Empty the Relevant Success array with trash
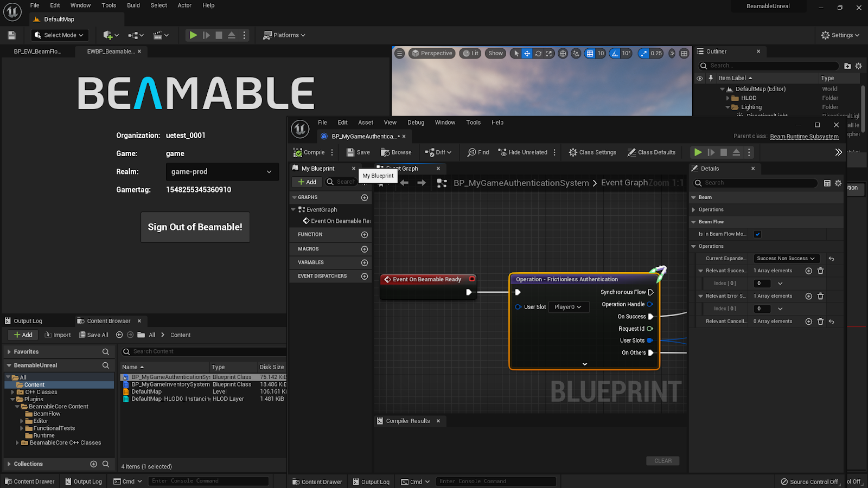 [820, 271]
